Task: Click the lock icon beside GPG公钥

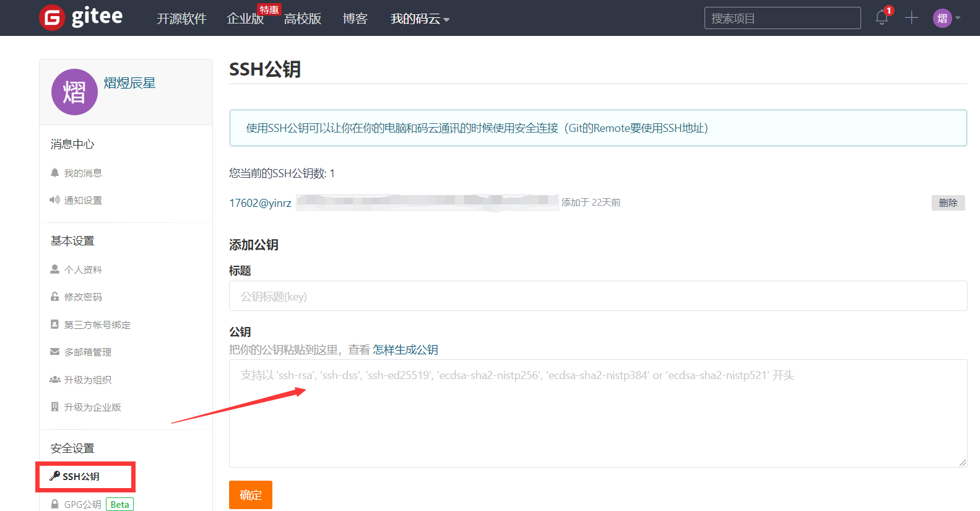Action: 55,504
